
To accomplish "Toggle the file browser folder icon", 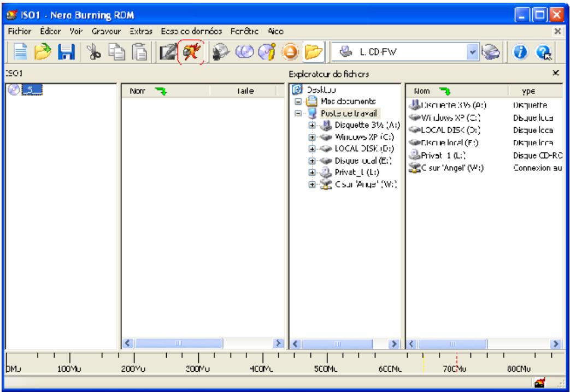I will (313, 52).
